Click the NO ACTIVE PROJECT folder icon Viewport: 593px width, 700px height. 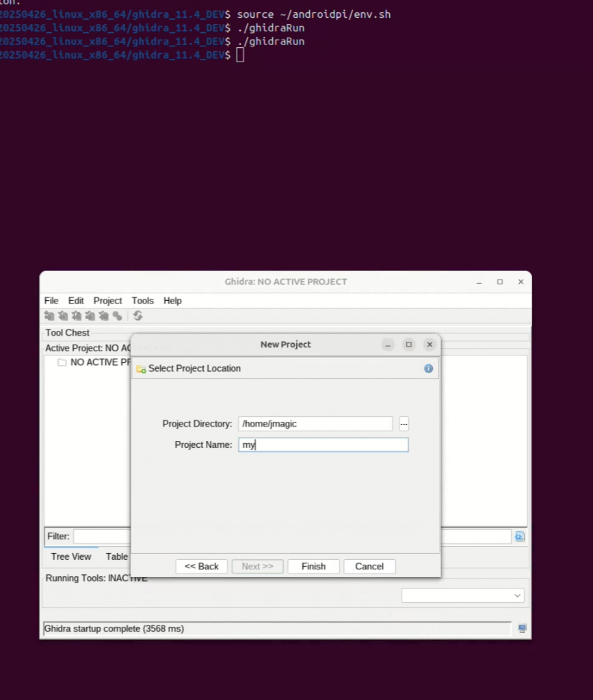(62, 362)
